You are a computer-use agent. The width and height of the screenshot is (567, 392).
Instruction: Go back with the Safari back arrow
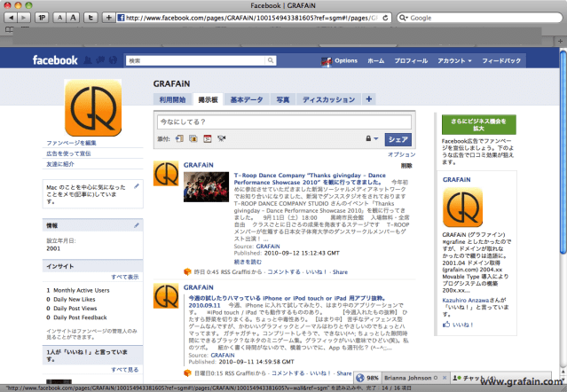pos(11,18)
